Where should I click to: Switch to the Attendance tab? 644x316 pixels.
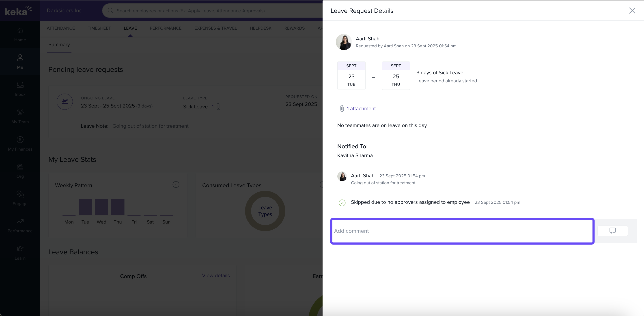coord(61,28)
